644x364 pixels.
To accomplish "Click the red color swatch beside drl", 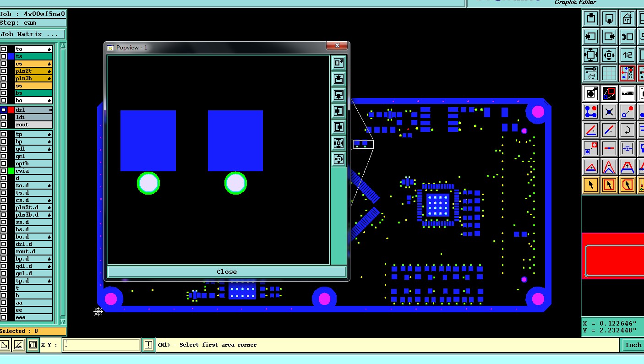I will (11, 110).
